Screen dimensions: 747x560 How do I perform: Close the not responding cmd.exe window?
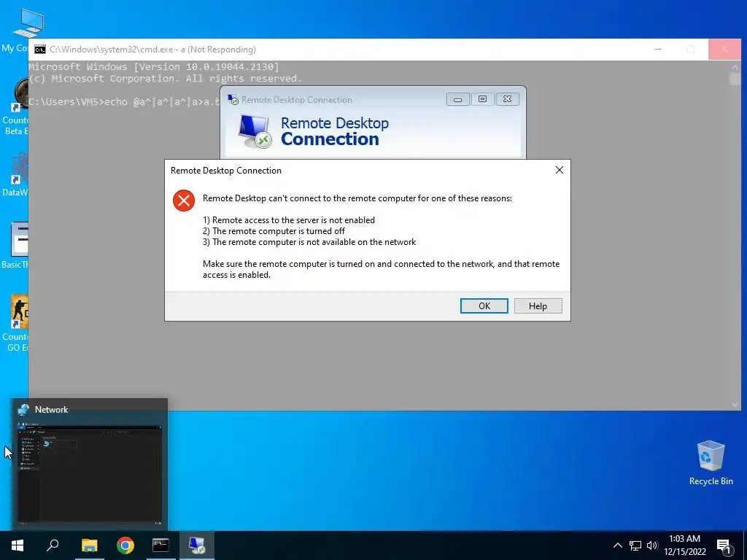tap(724, 49)
